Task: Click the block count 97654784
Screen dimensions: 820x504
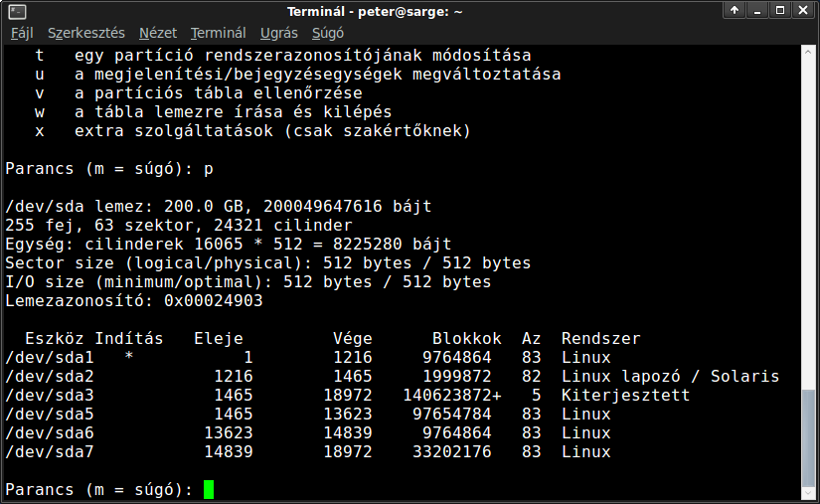Action: [452, 415]
